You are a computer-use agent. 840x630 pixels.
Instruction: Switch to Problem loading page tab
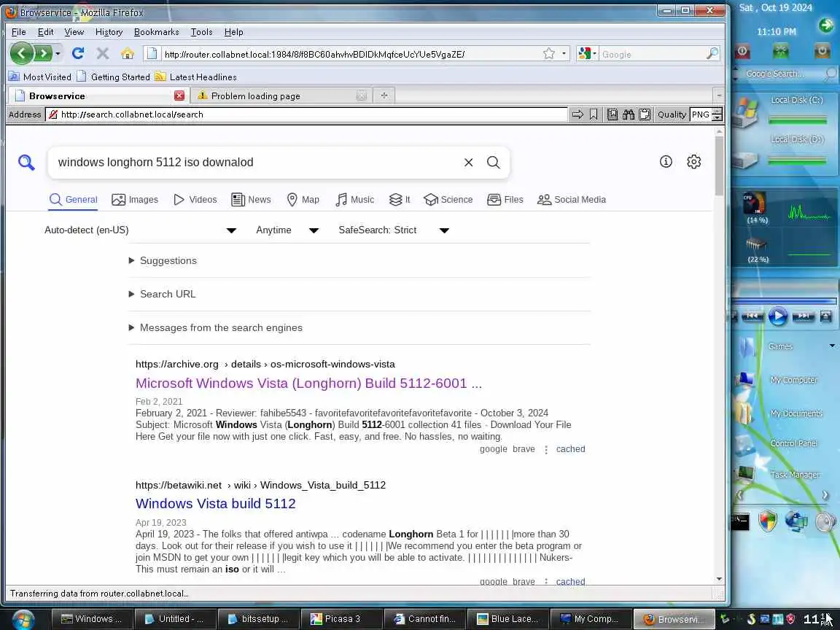tap(281, 96)
